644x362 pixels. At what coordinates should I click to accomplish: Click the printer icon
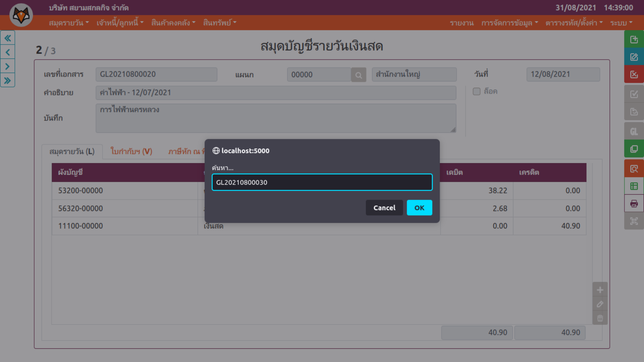634,204
